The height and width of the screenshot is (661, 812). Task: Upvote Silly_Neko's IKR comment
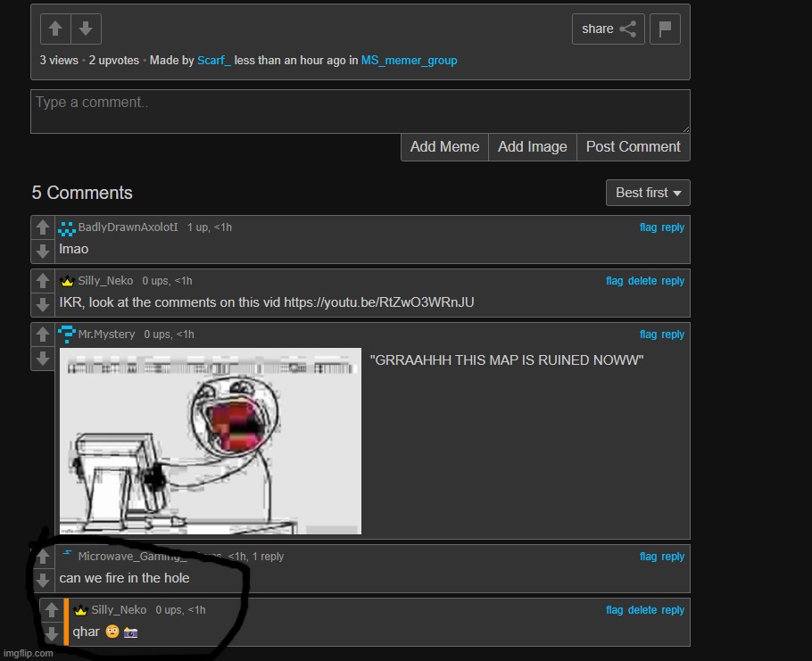[x=43, y=282]
